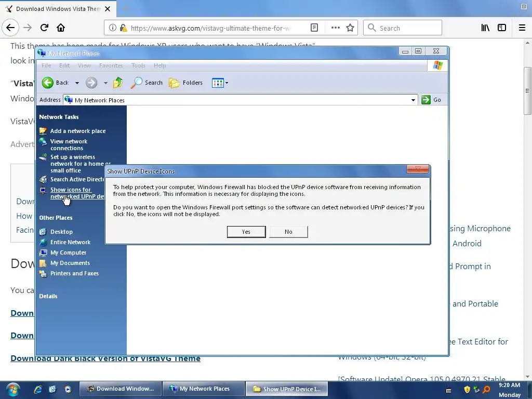
Task: Open the Forward history dropdown arrow
Action: 105,83
